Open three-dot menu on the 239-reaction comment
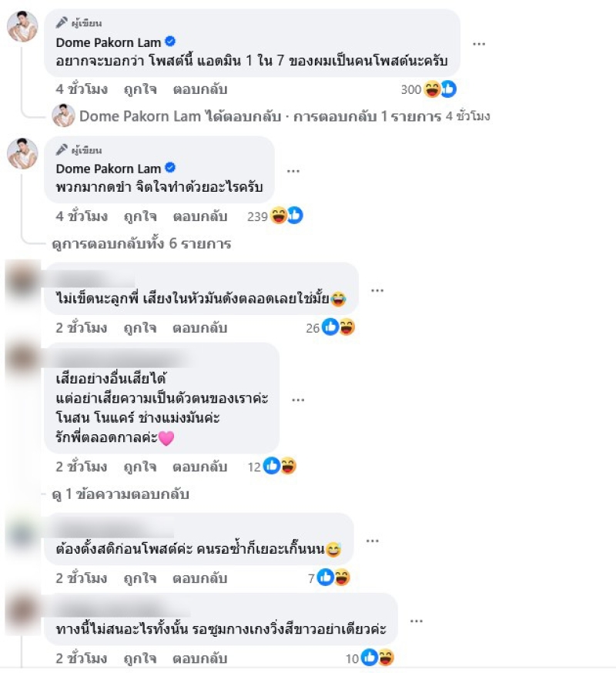The height and width of the screenshot is (673, 616). click(x=293, y=171)
